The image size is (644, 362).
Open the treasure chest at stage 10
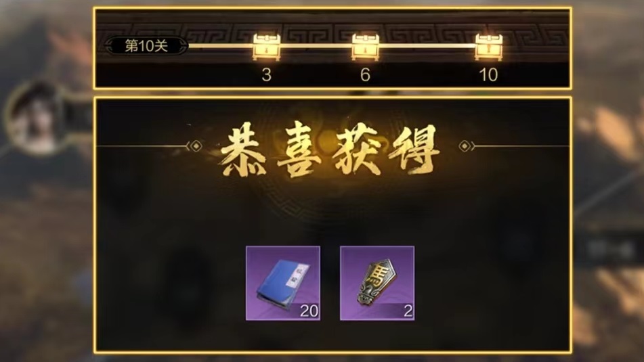488,47
